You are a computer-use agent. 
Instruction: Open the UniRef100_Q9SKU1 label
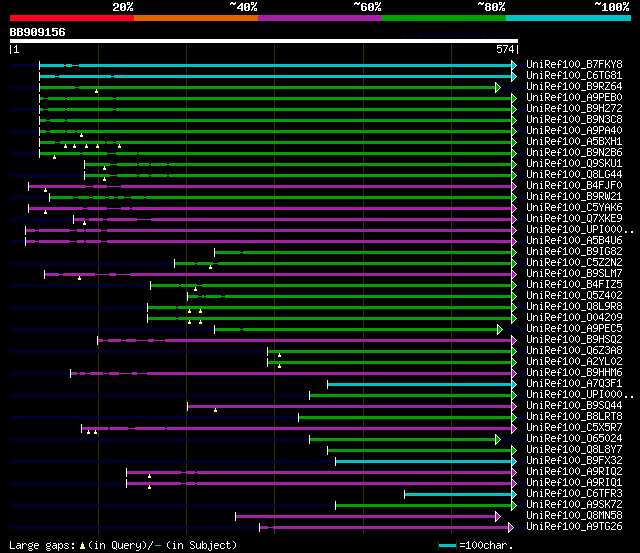pyautogui.click(x=574, y=164)
